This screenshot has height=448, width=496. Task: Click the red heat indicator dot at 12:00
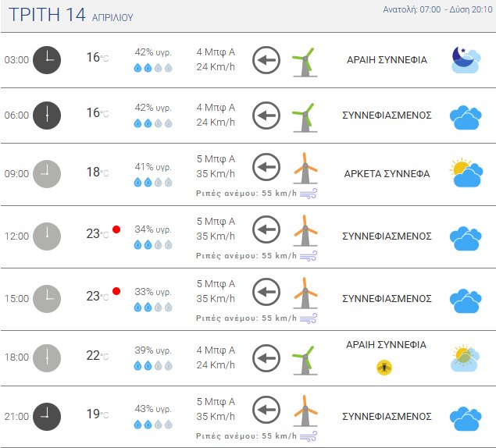coord(116,229)
